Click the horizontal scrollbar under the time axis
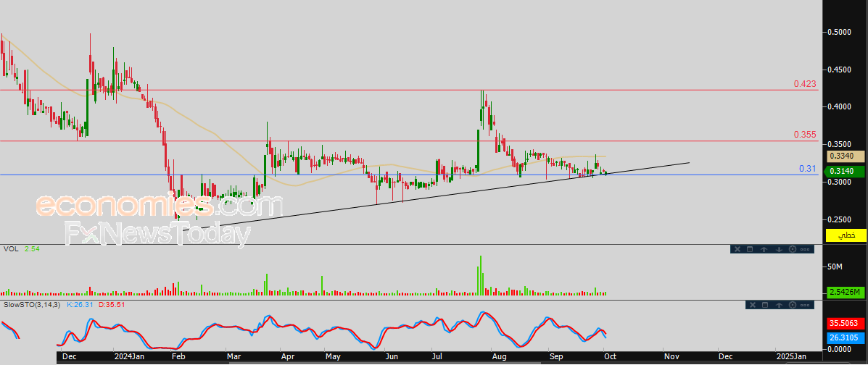Image resolution: width=868 pixels, height=365 pixels. 435,363
